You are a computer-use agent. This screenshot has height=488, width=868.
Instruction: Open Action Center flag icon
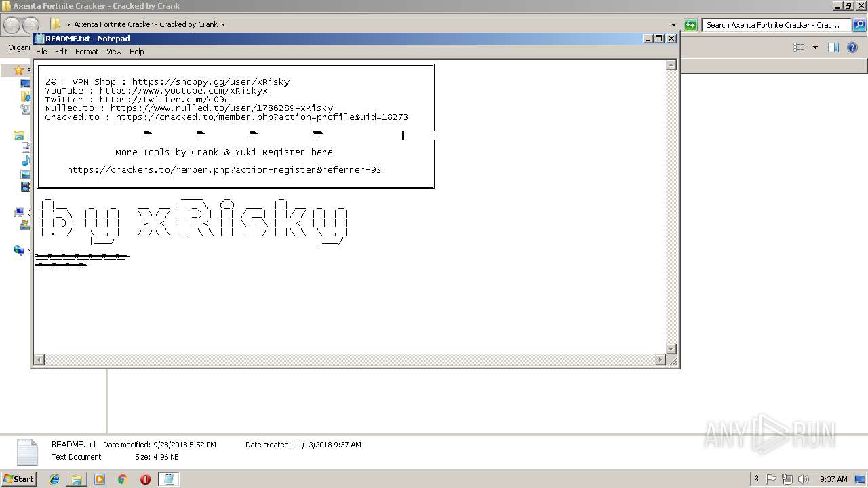pyautogui.click(x=771, y=479)
